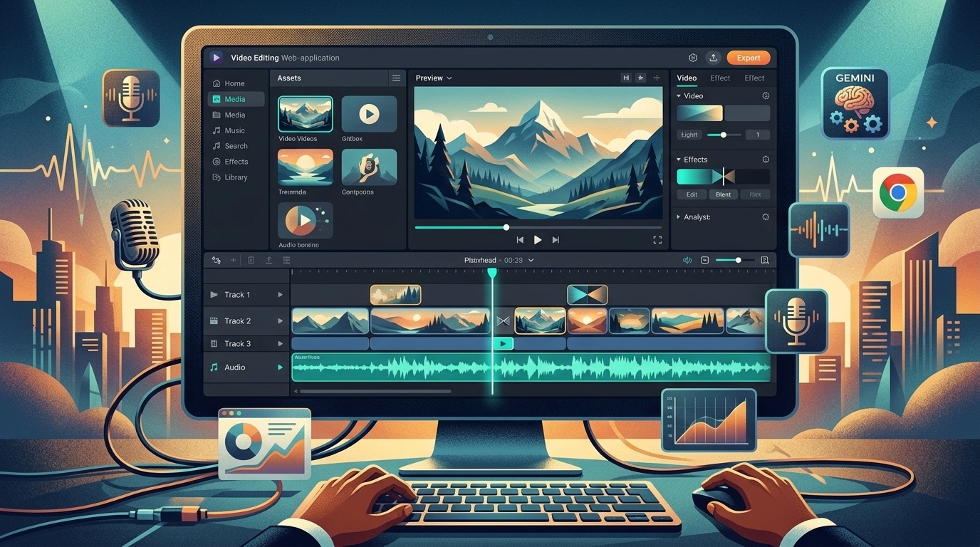Click the timeline horizontal scrollbar
Viewport: 980px width, 547px height.
tap(375, 391)
